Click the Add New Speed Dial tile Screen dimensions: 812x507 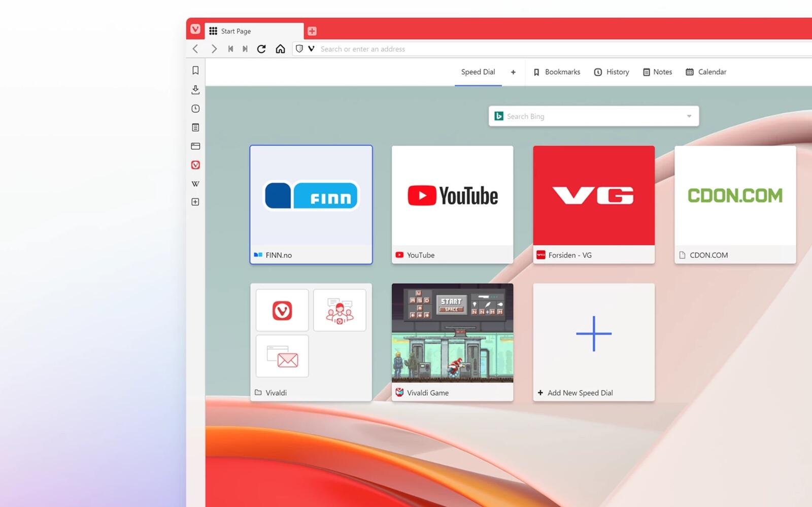pyautogui.click(x=594, y=342)
